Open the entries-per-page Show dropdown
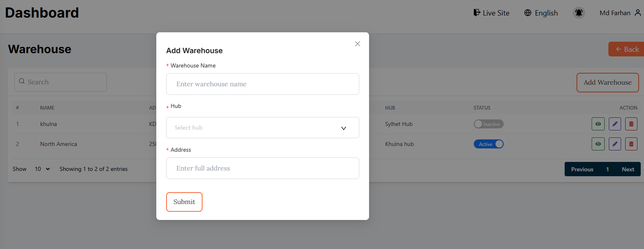644x249 pixels. click(x=42, y=169)
